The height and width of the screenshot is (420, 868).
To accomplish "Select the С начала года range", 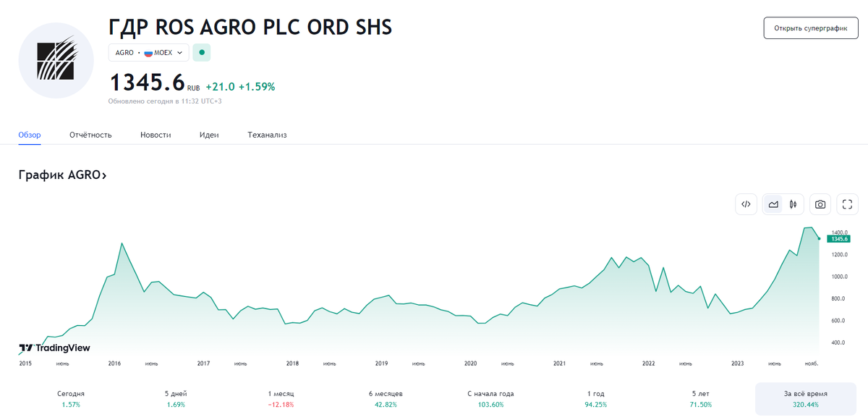I will pos(490,399).
